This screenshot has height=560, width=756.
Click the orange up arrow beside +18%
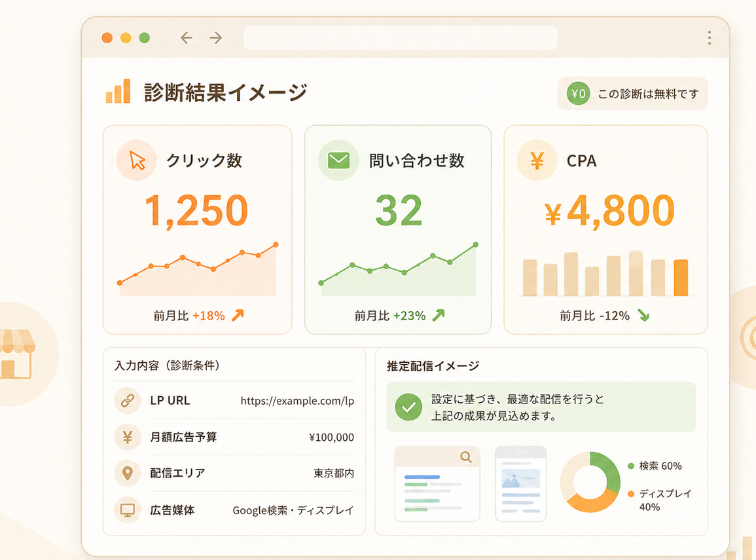point(238,316)
